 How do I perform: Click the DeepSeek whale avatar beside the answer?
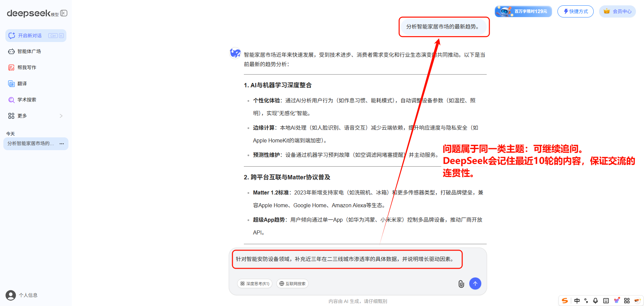235,53
